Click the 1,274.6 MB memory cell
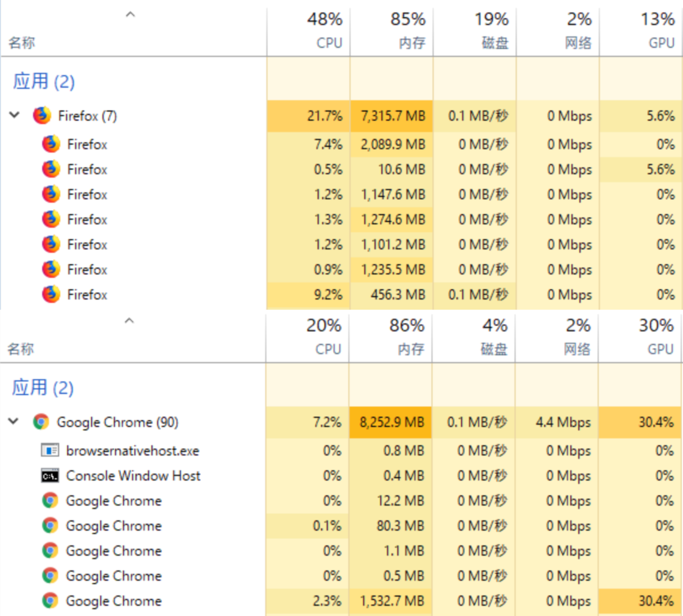 (x=392, y=219)
